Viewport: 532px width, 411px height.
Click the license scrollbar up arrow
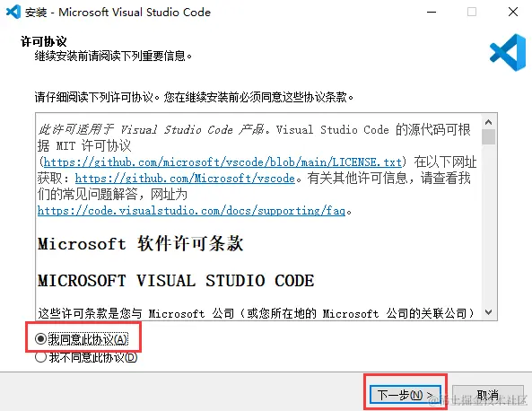tap(489, 122)
